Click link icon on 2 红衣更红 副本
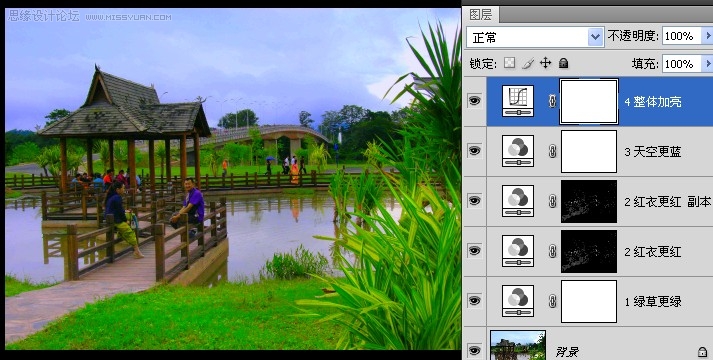This screenshot has height=360, width=713. [x=552, y=201]
